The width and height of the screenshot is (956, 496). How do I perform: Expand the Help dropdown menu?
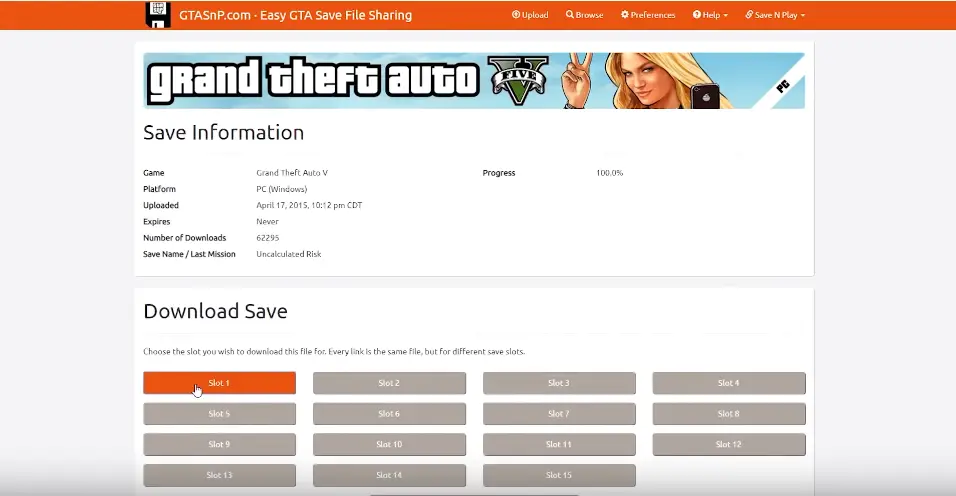pos(710,15)
